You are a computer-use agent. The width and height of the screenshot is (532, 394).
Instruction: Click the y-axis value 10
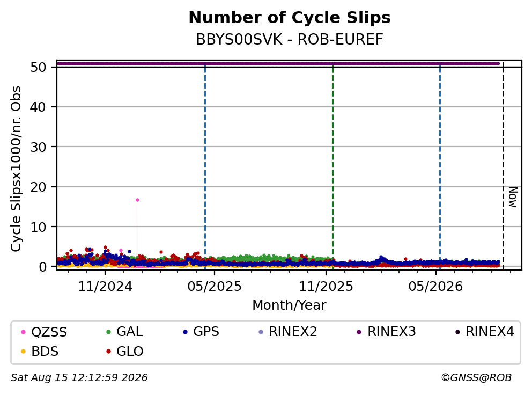(x=38, y=227)
